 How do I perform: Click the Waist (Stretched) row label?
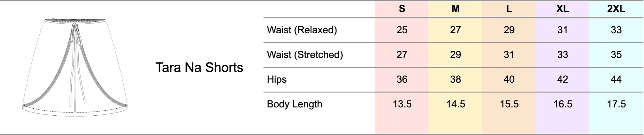pos(305,55)
